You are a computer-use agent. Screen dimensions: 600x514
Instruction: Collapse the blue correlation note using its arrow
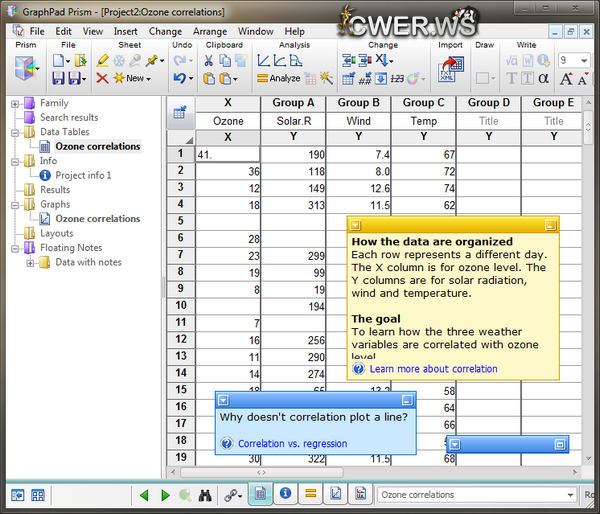pyautogui.click(x=223, y=400)
